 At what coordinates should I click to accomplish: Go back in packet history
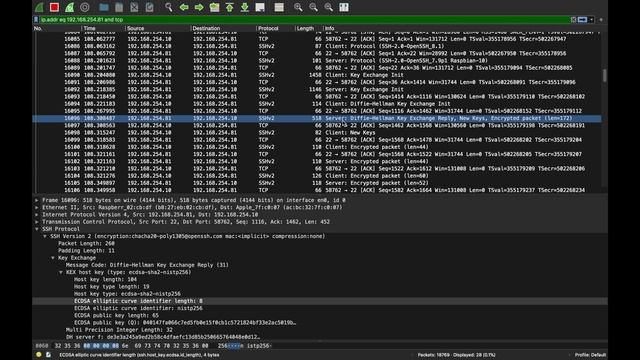(x=184, y=7)
